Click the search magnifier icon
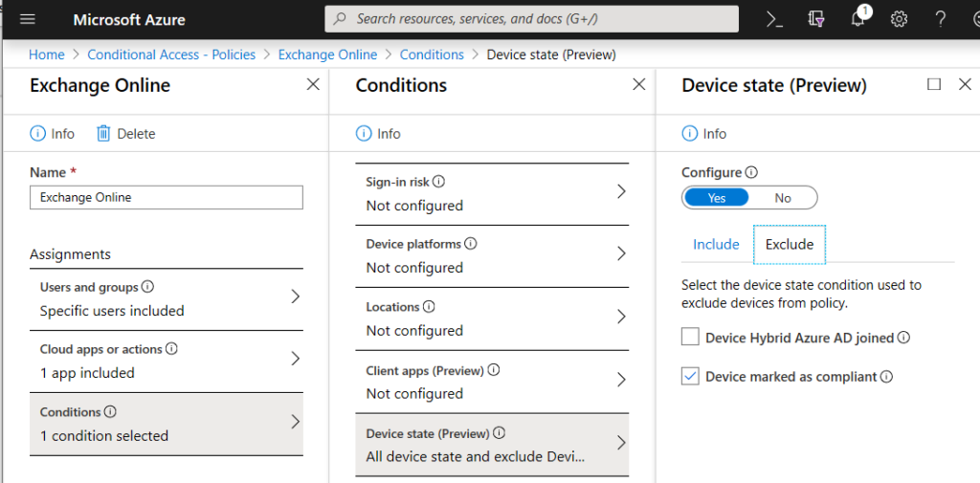This screenshot has width=980, height=483. pos(340,19)
